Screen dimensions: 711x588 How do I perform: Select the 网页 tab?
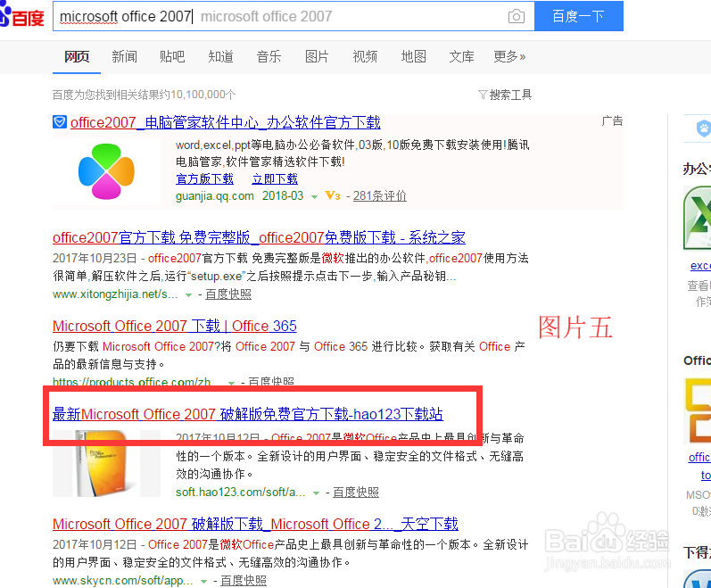pos(77,57)
